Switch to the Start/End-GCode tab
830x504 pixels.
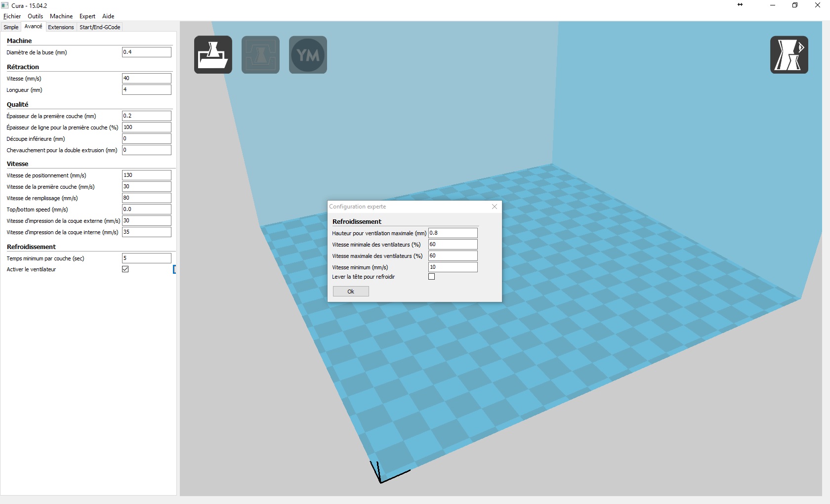pyautogui.click(x=100, y=27)
